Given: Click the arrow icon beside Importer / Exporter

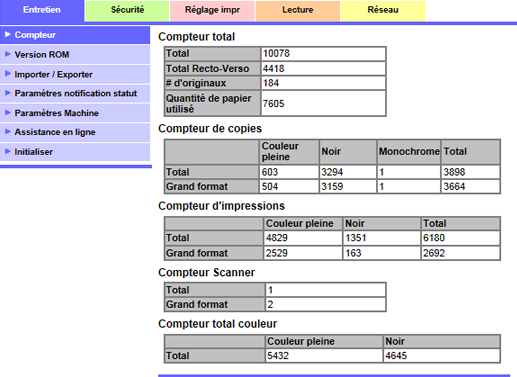Looking at the screenshot, I should click(8, 74).
